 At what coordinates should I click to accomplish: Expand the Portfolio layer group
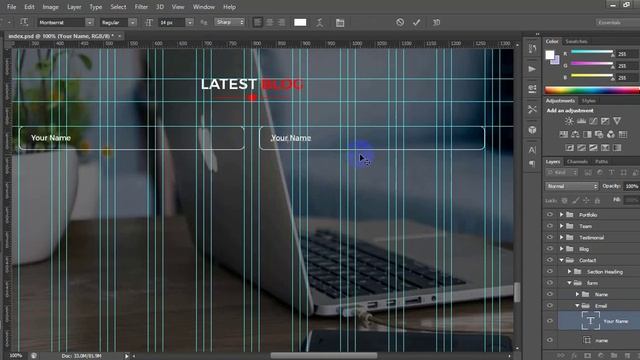tap(562, 215)
